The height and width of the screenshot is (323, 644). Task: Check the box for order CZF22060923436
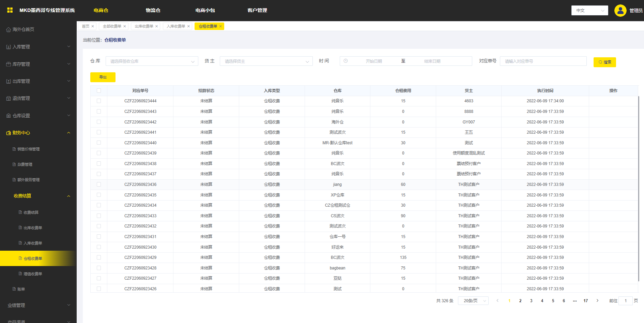[x=99, y=185]
